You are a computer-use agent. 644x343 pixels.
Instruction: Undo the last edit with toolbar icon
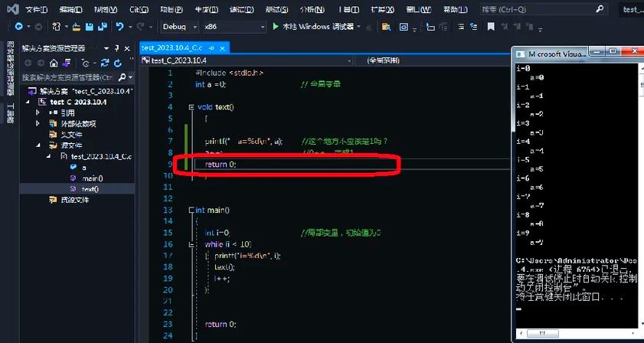[120, 27]
